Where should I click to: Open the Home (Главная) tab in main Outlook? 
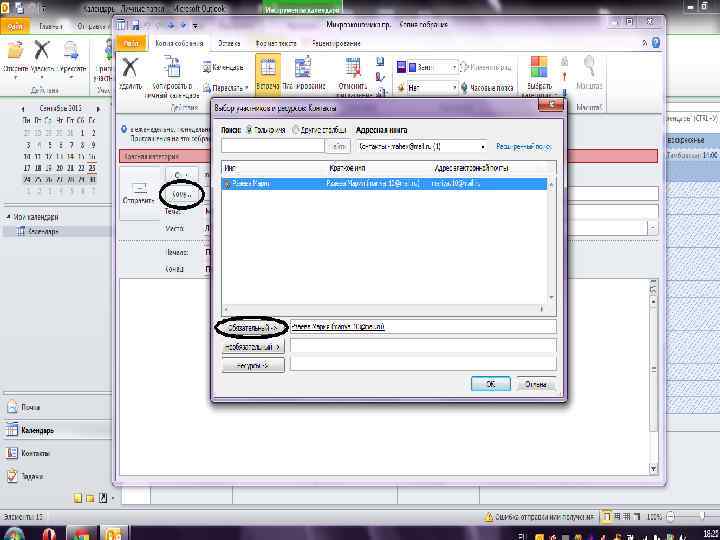click(x=51, y=27)
